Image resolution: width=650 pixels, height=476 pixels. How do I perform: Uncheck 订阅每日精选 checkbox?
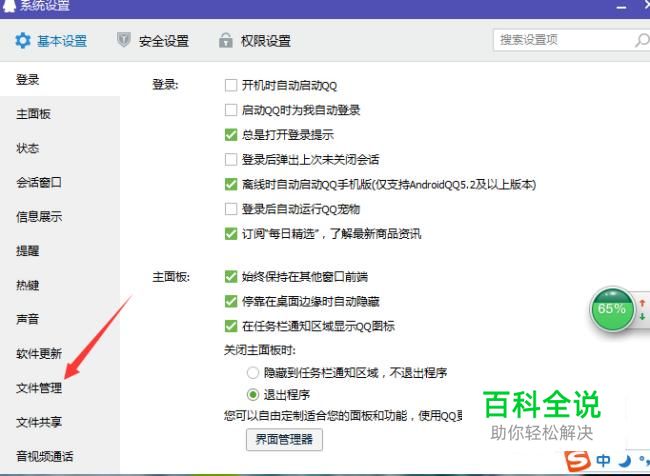231,234
